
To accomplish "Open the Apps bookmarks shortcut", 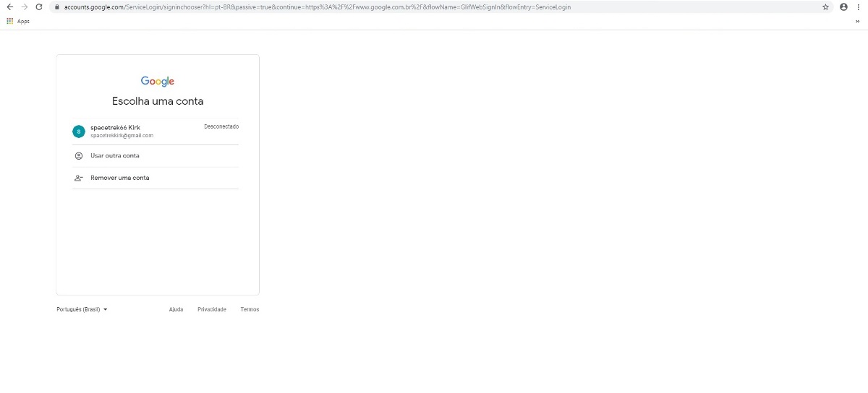I will click(x=18, y=22).
